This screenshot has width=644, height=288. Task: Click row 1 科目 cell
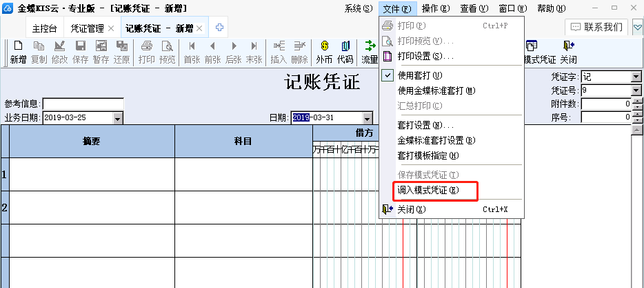[243, 175]
